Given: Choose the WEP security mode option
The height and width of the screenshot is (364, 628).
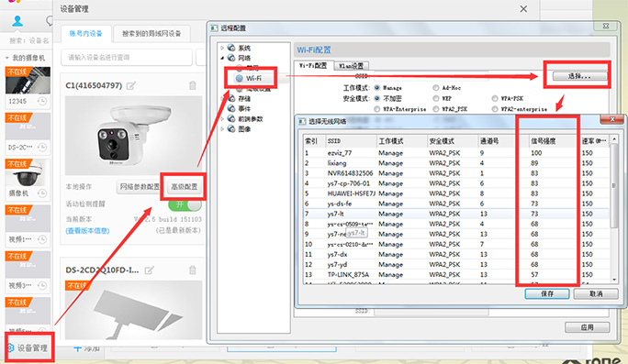Looking at the screenshot, I should click(436, 98).
